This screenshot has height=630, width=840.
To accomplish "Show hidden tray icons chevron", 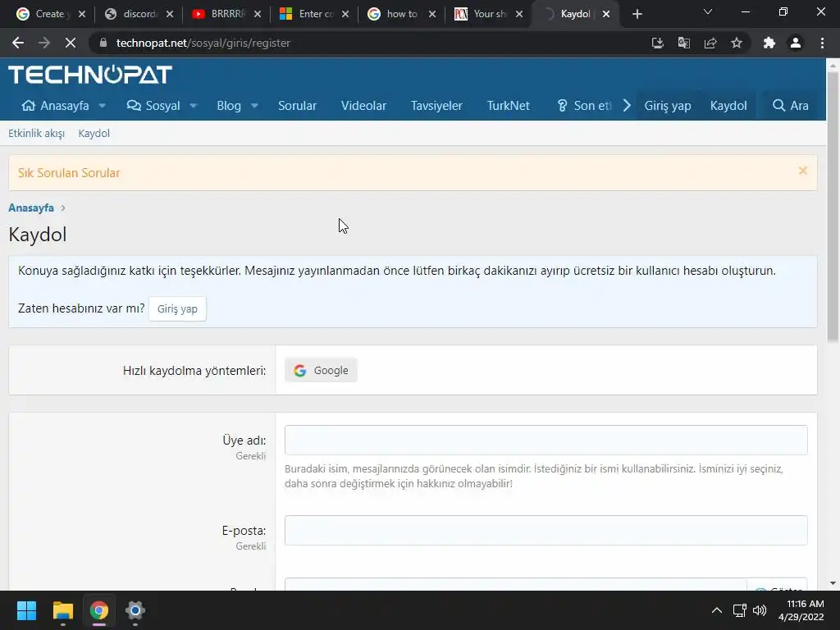I will (716, 610).
